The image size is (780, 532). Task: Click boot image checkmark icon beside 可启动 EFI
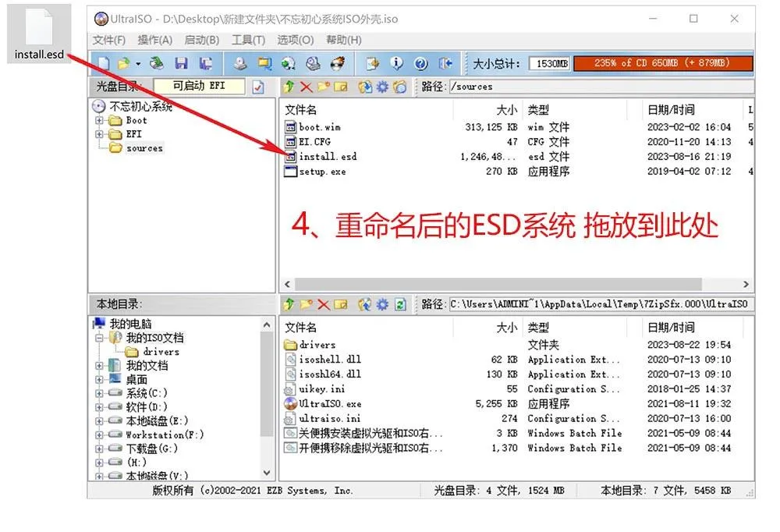(x=259, y=87)
